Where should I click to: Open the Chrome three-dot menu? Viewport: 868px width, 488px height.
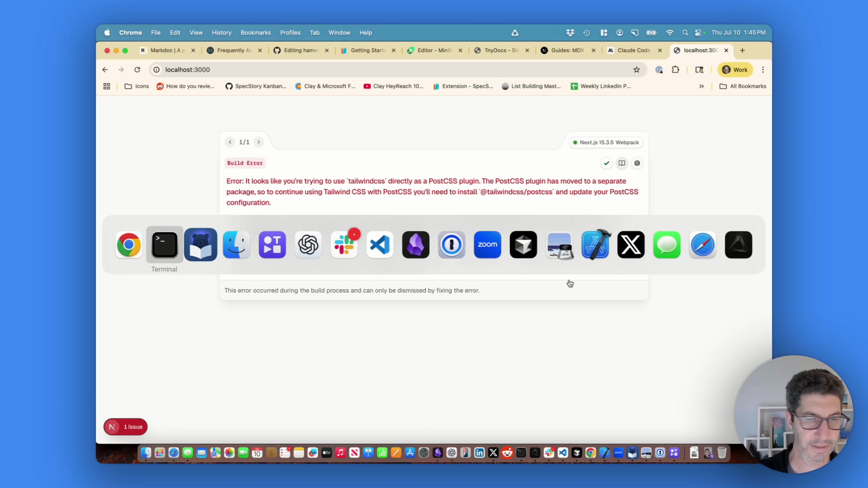click(x=763, y=70)
